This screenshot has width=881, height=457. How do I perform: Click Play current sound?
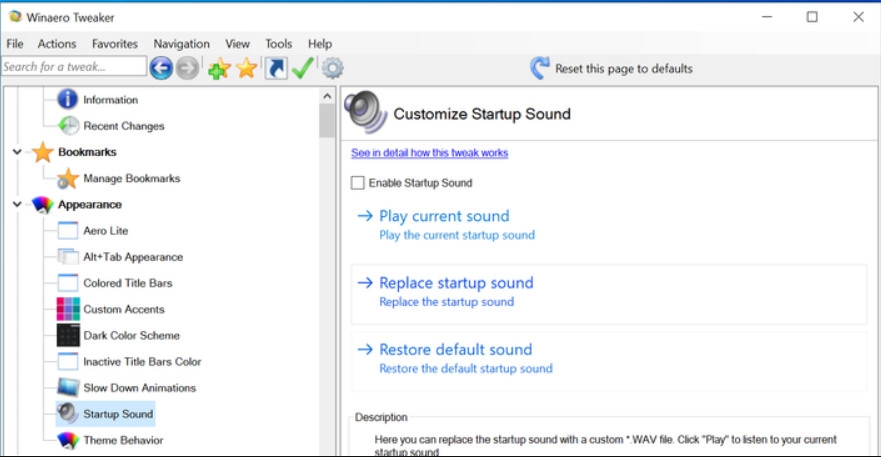(444, 216)
